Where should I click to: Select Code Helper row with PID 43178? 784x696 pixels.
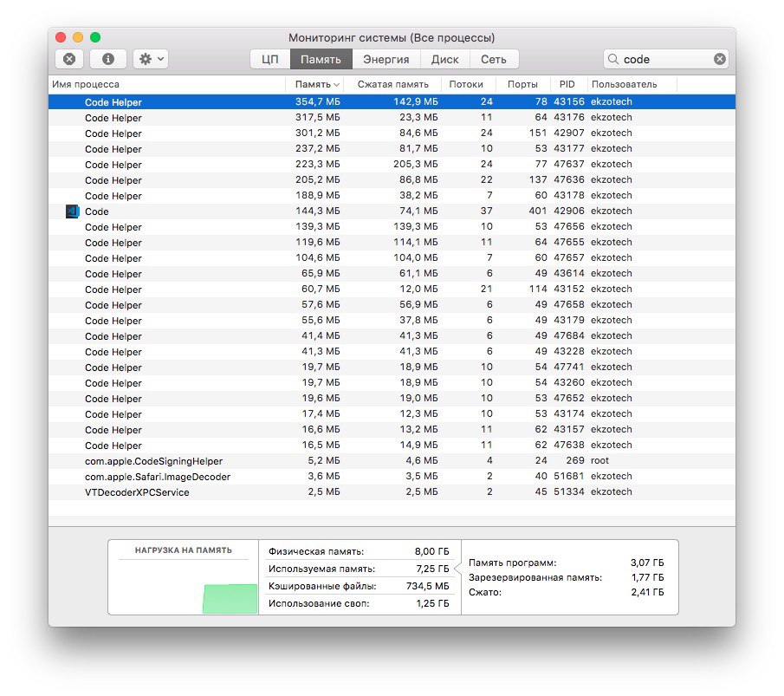click(x=392, y=195)
